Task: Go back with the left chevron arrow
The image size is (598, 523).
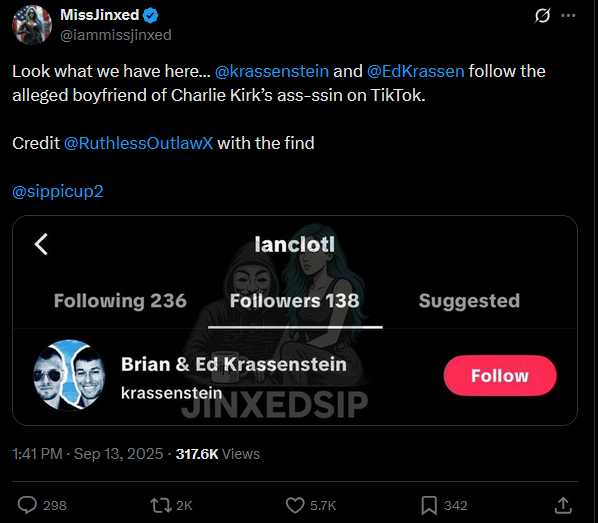Action: [41, 244]
